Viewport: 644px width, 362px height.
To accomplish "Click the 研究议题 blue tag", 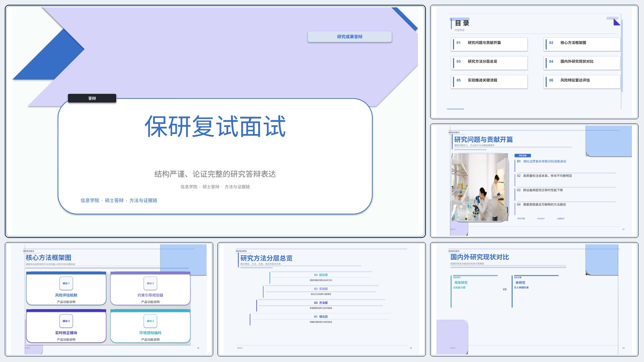I will click(523, 156).
